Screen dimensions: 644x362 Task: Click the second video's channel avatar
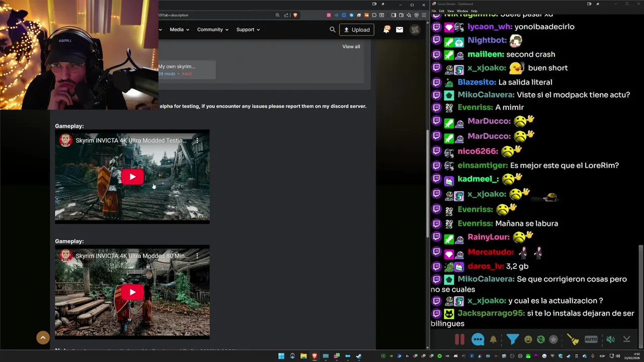65,256
